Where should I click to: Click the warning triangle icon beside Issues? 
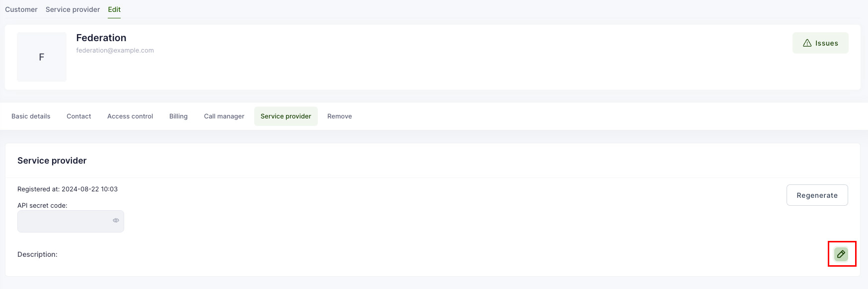click(807, 43)
